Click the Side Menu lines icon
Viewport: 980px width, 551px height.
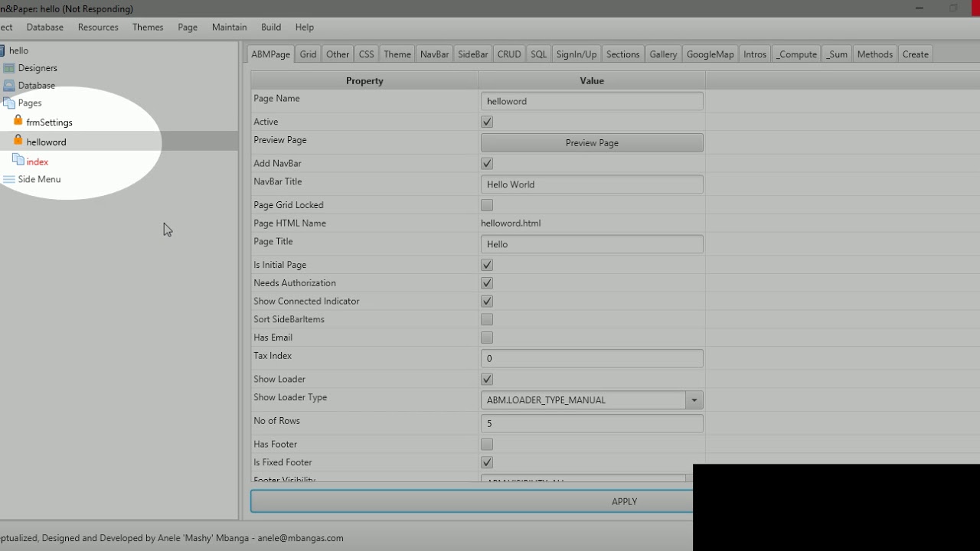tap(9, 179)
